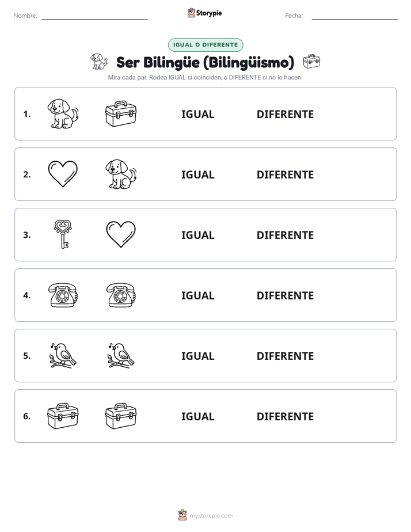
Task: Choose IGUAL for row 4
Action: [x=197, y=295]
